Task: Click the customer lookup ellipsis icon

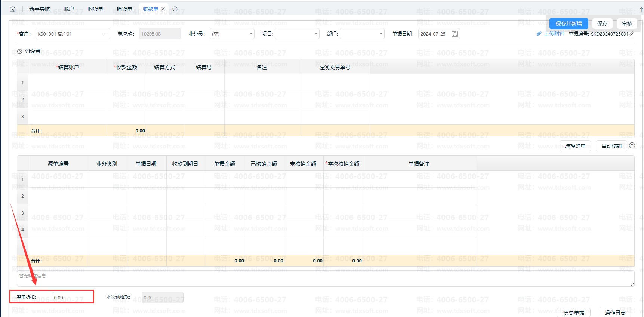Action: 105,34
